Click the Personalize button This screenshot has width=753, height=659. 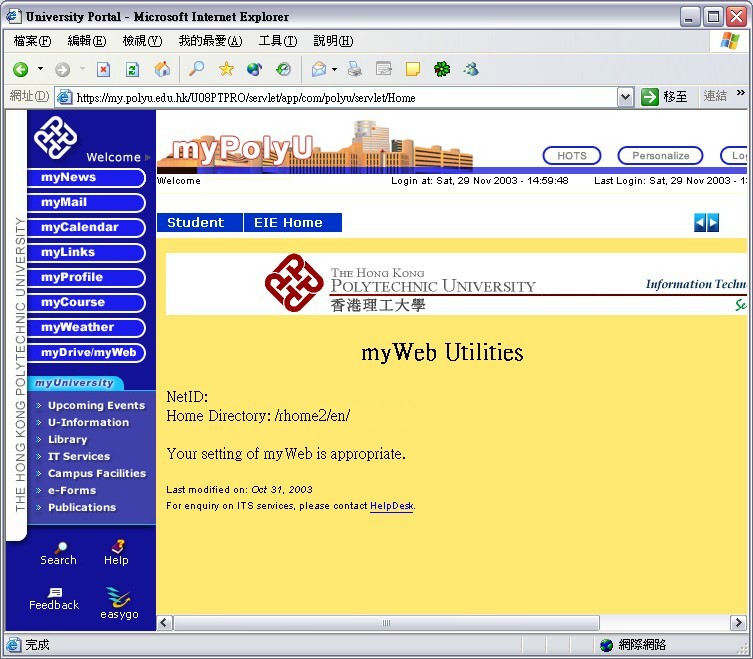click(x=660, y=156)
